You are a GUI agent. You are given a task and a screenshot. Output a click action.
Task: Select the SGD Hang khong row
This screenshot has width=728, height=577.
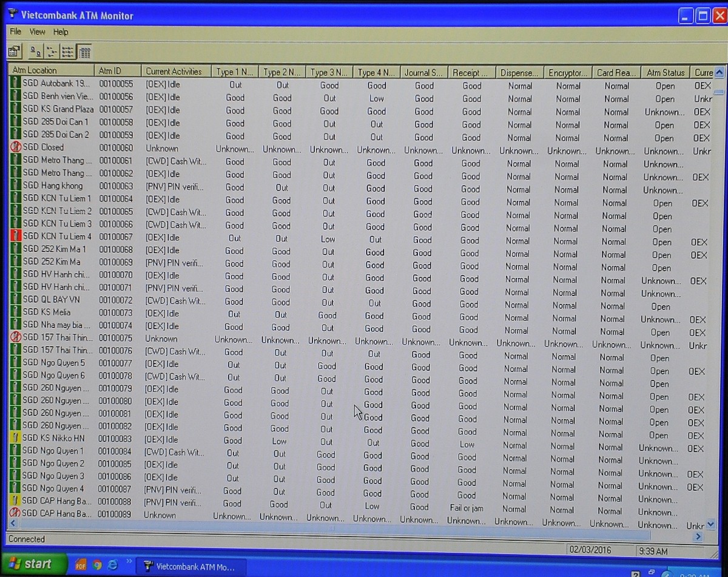pos(53,186)
